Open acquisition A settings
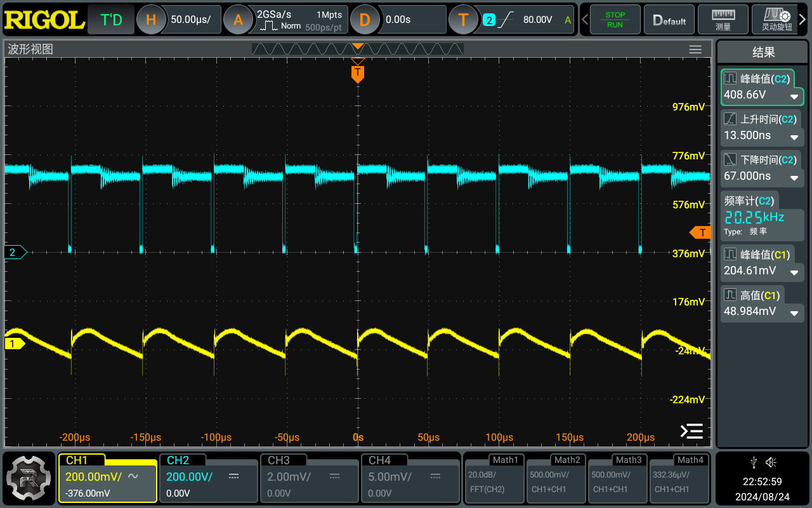The width and height of the screenshot is (812, 508). (239, 20)
